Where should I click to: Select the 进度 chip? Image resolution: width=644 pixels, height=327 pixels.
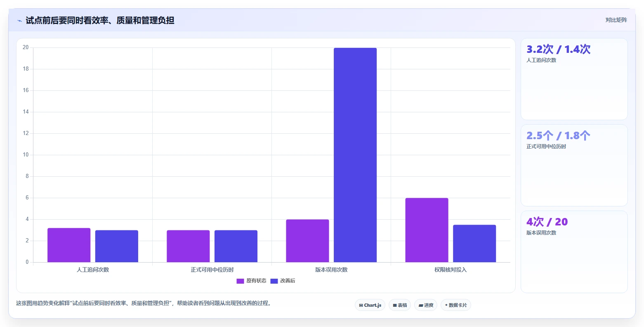(426, 305)
